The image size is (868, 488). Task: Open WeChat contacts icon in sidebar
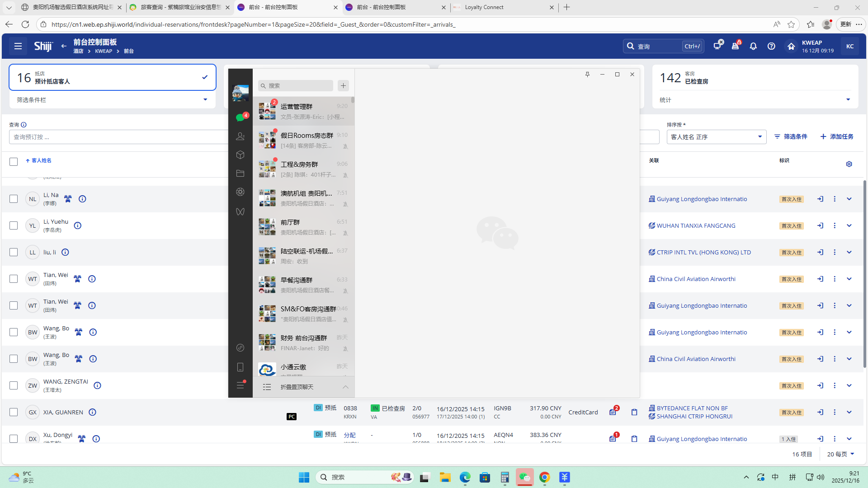point(240,136)
